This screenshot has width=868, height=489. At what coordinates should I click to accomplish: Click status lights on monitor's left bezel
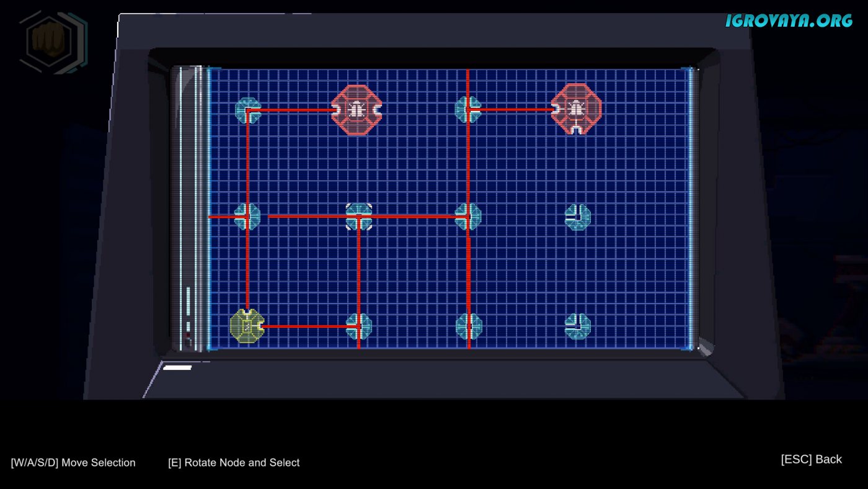(x=188, y=316)
